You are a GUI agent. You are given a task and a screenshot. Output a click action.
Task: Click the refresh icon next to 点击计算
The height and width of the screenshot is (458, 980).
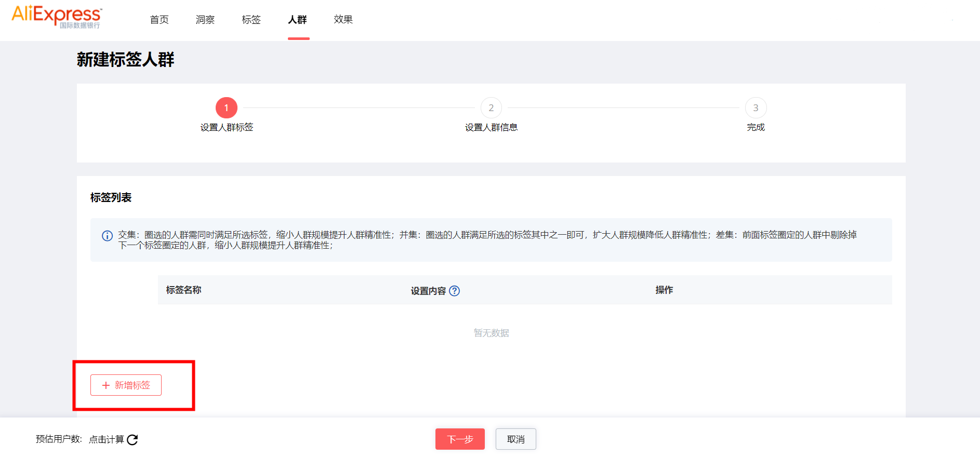click(133, 440)
